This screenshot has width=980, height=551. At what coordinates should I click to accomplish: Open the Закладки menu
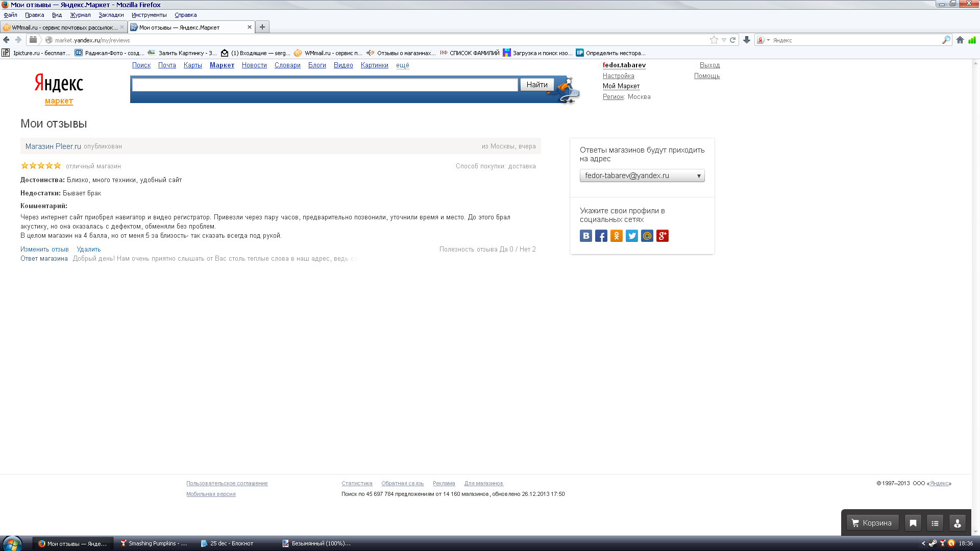click(111, 15)
